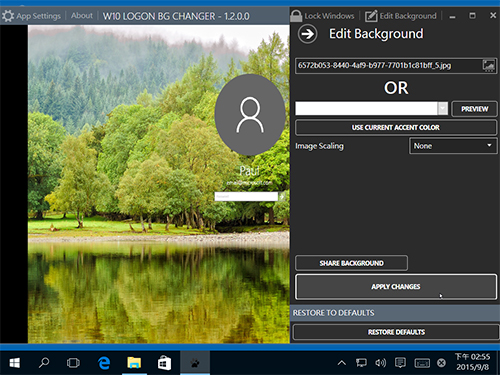Click the PREVIEW button
500x375 pixels.
(474, 109)
